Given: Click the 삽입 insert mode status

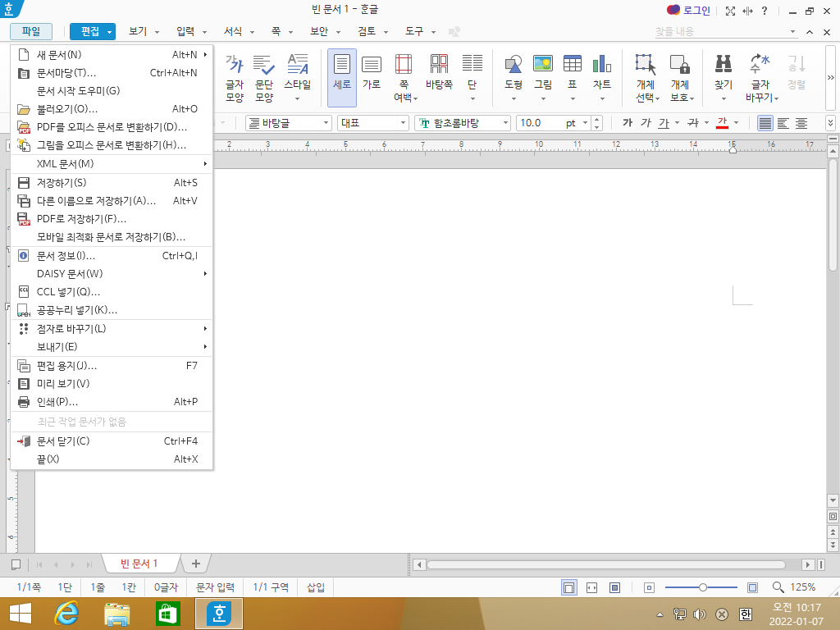Looking at the screenshot, I should coord(316,587).
